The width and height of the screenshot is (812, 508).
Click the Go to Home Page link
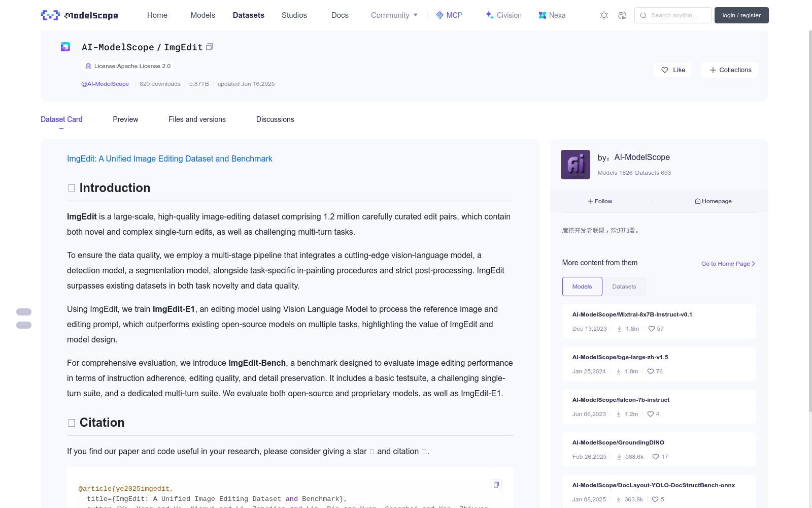pyautogui.click(x=728, y=264)
